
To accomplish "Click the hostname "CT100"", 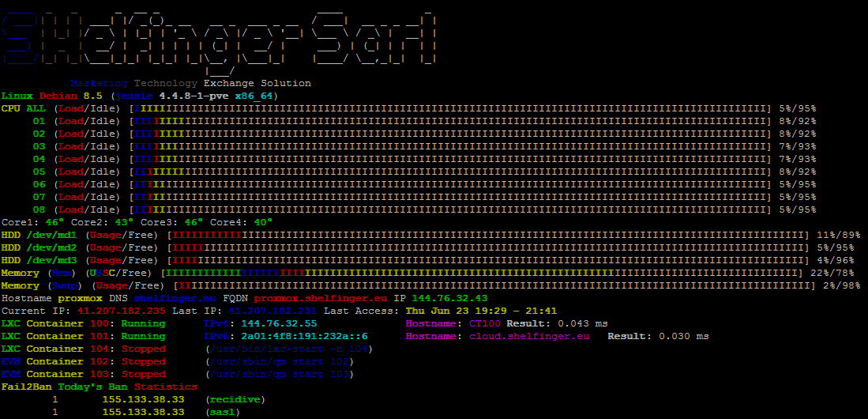I will (x=485, y=323).
